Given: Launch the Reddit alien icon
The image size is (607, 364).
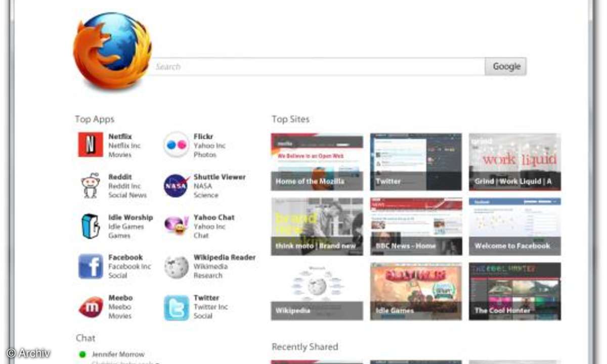Looking at the screenshot, I should (x=91, y=186).
